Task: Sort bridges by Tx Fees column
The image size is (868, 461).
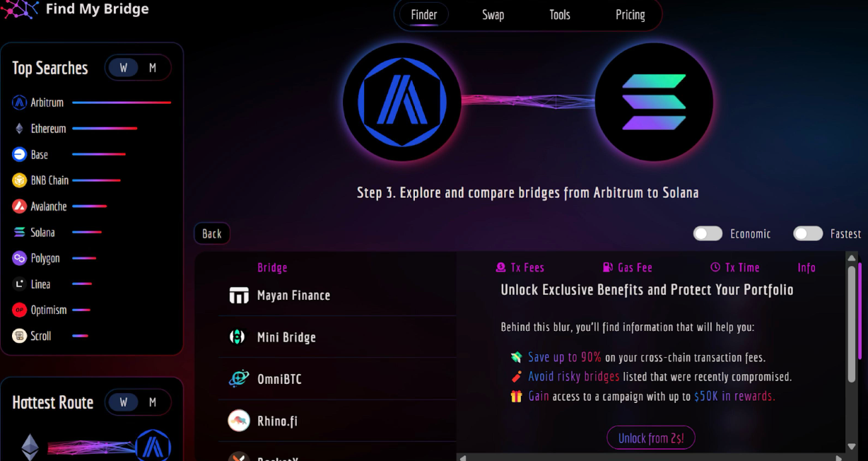Action: pos(520,268)
